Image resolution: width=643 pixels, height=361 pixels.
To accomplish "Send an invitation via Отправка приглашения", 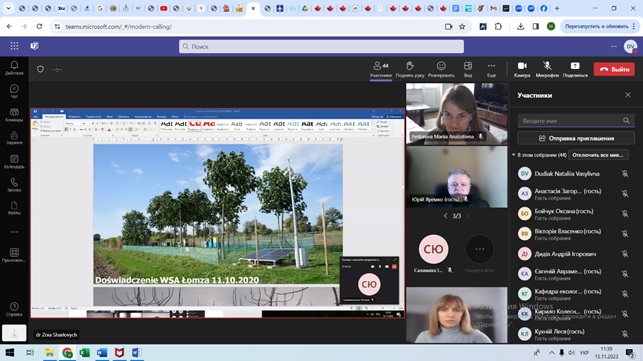I will coord(576,138).
